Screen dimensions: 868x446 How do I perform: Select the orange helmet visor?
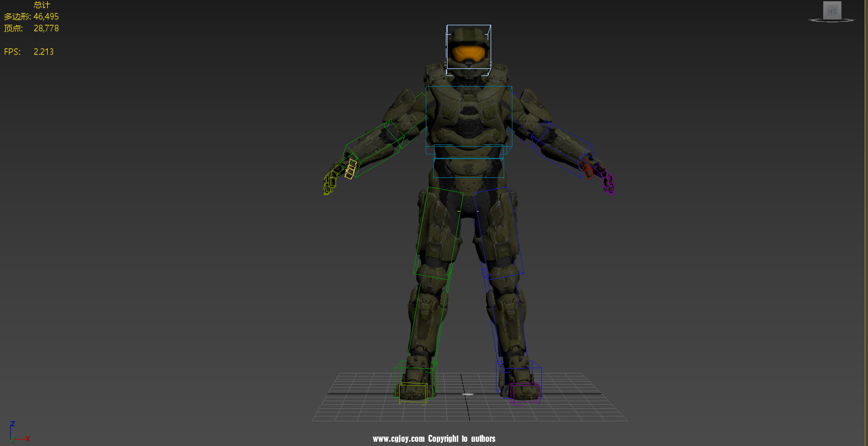(x=469, y=54)
